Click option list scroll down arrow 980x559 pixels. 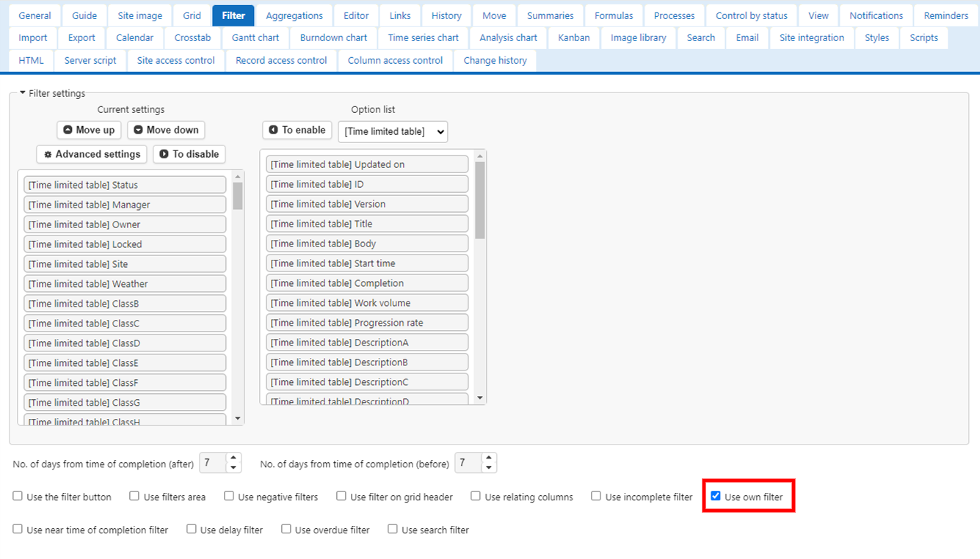480,398
